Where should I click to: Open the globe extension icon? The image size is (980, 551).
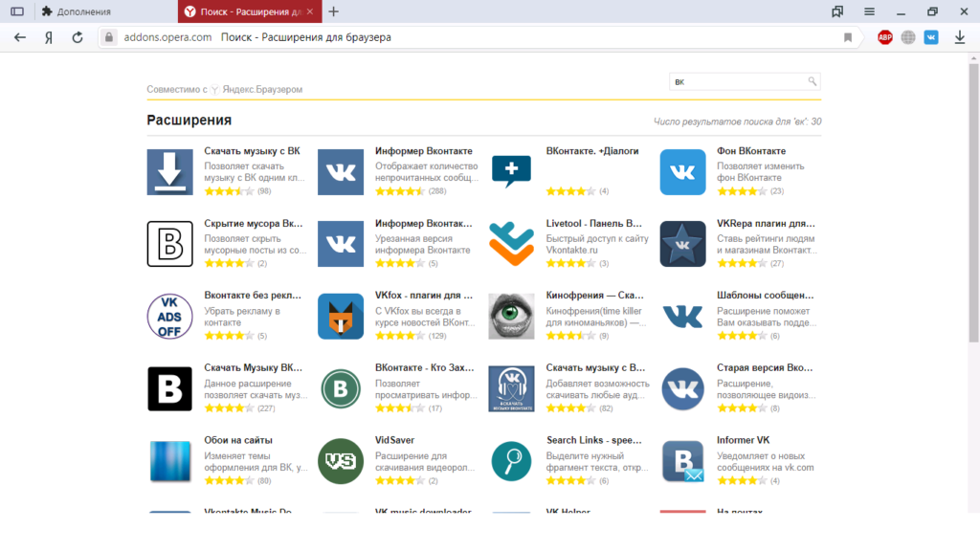point(908,37)
